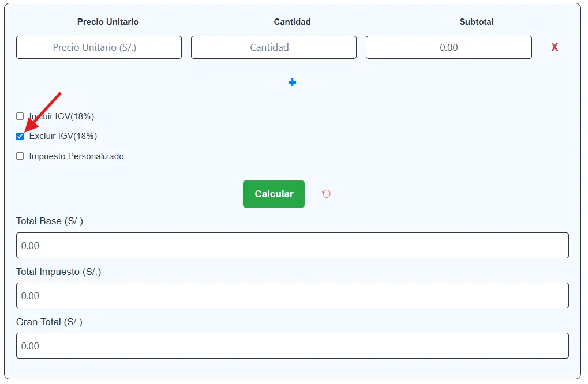Click the Cantidad column header

292,22
